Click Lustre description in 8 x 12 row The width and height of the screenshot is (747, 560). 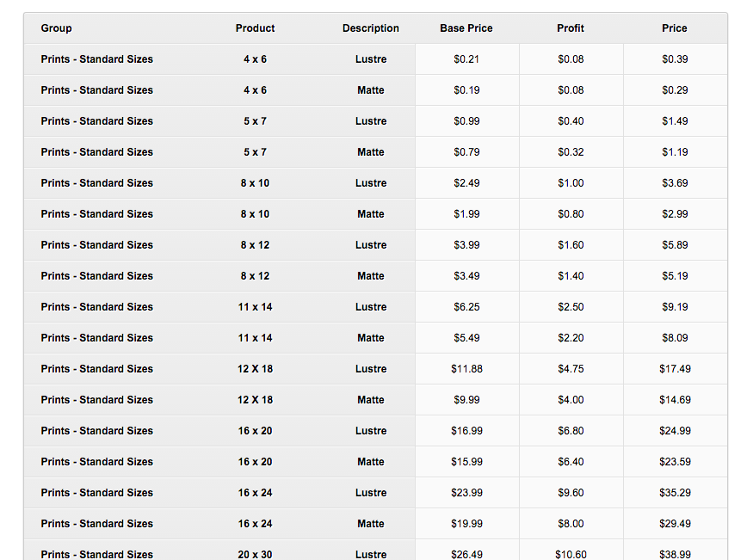click(x=371, y=245)
